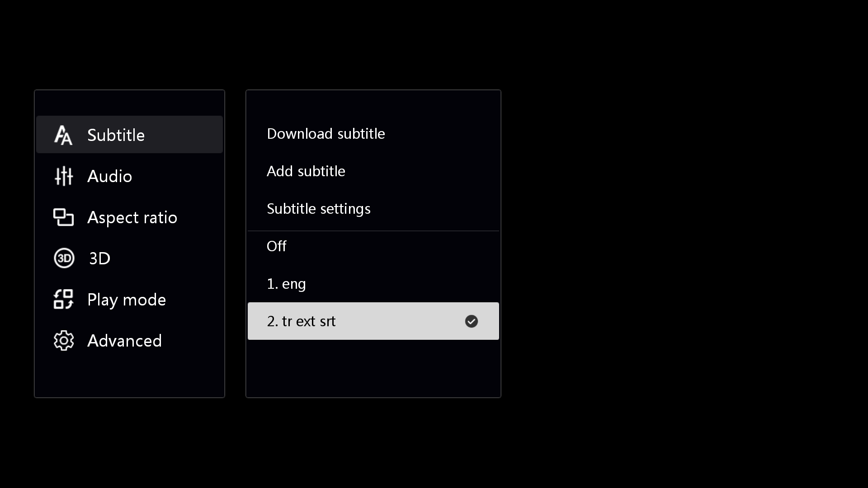Open the Play mode submenu
The width and height of the screenshot is (868, 488).
click(129, 300)
